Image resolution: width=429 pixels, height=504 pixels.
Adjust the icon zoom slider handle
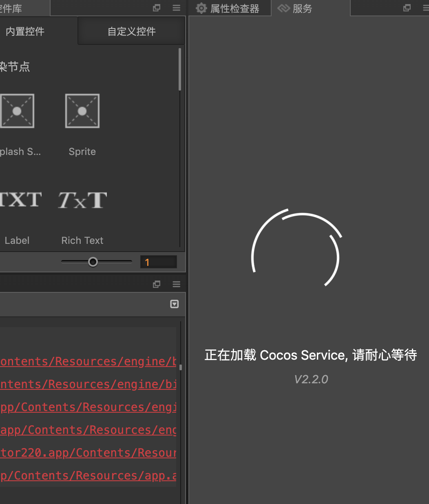(x=93, y=262)
